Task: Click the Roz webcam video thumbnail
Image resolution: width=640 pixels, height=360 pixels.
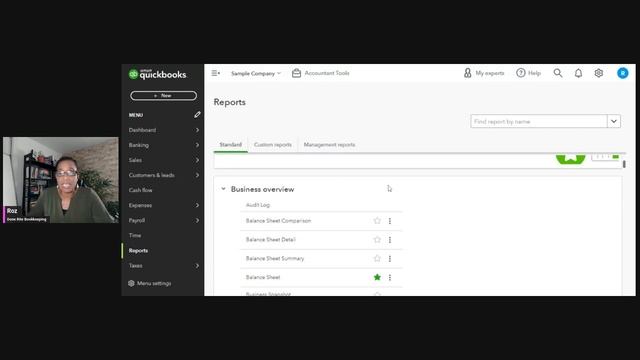Action: [61, 180]
